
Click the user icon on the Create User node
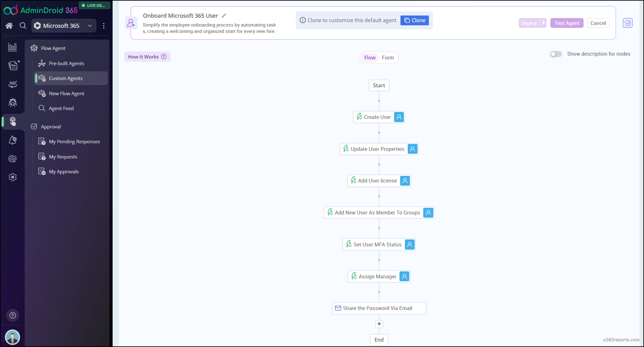pyautogui.click(x=399, y=117)
